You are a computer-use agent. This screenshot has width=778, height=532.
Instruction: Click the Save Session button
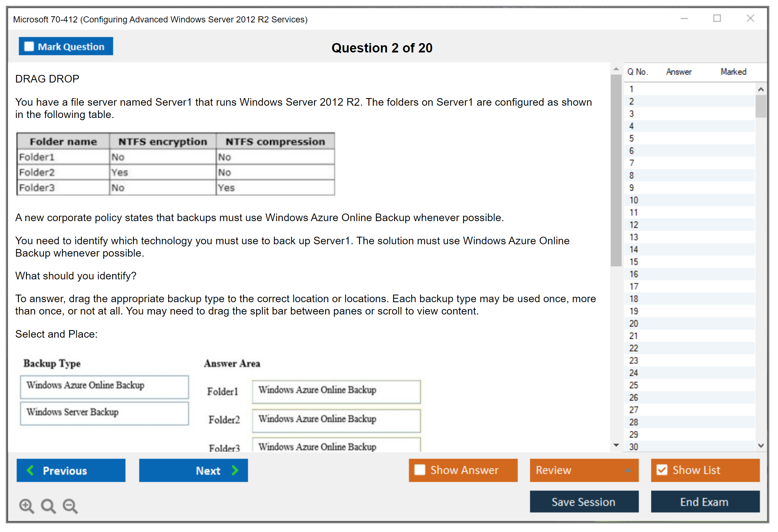584,502
